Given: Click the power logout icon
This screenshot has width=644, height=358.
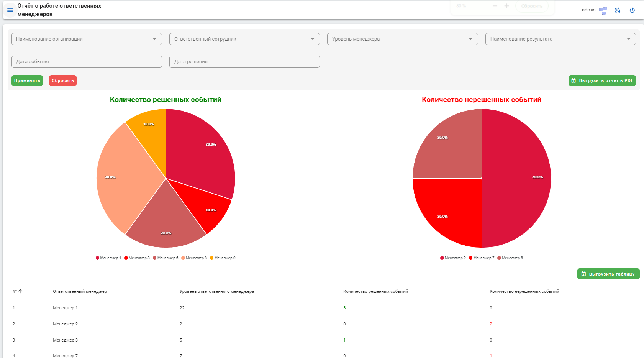Looking at the screenshot, I should (x=632, y=10).
